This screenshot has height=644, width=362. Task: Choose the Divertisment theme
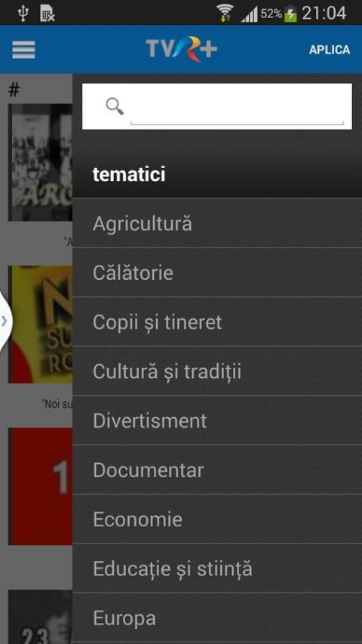click(217, 420)
